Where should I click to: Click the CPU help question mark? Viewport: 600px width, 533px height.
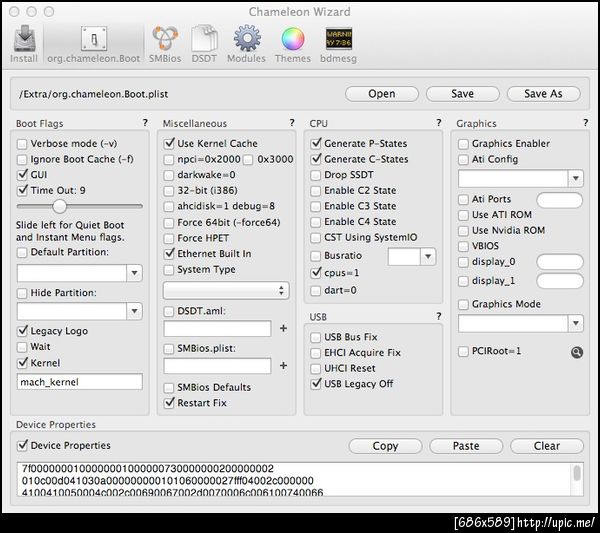[439, 122]
